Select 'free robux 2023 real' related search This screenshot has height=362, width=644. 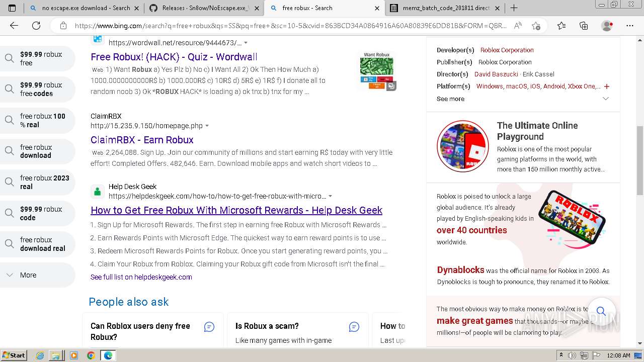[x=38, y=182]
